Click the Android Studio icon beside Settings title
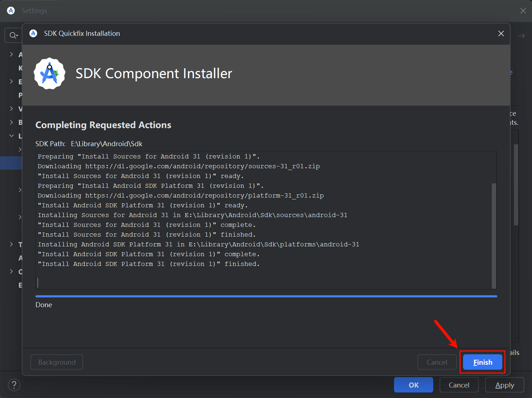The width and height of the screenshot is (532, 398). click(x=11, y=10)
